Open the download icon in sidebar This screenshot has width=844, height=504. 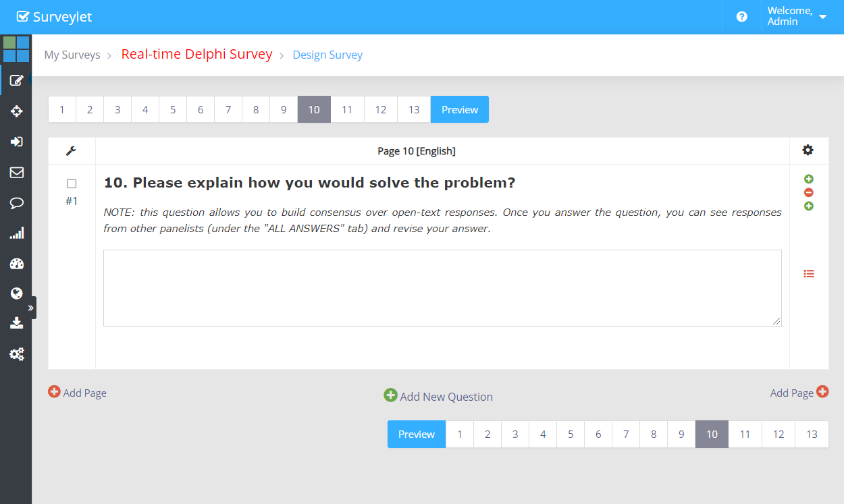pyautogui.click(x=16, y=323)
